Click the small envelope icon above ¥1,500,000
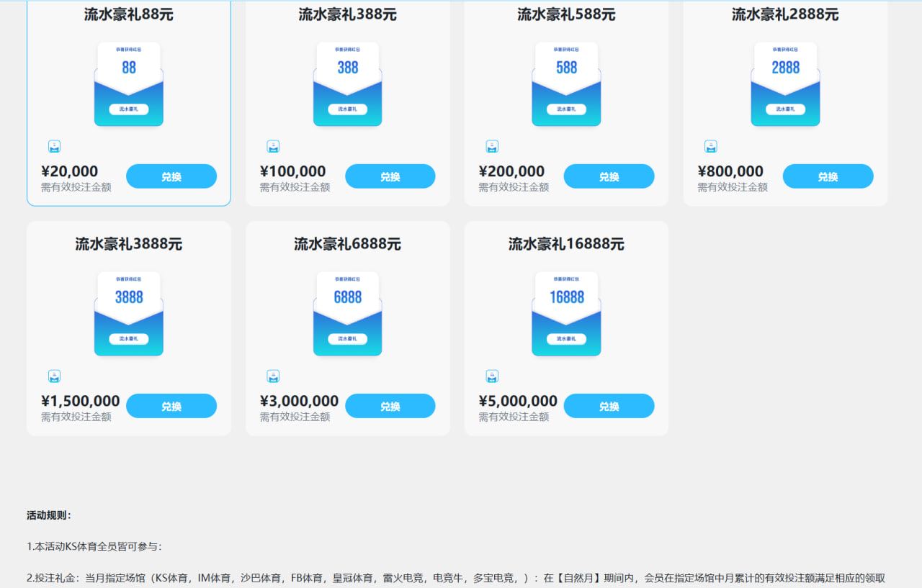 pos(54,376)
